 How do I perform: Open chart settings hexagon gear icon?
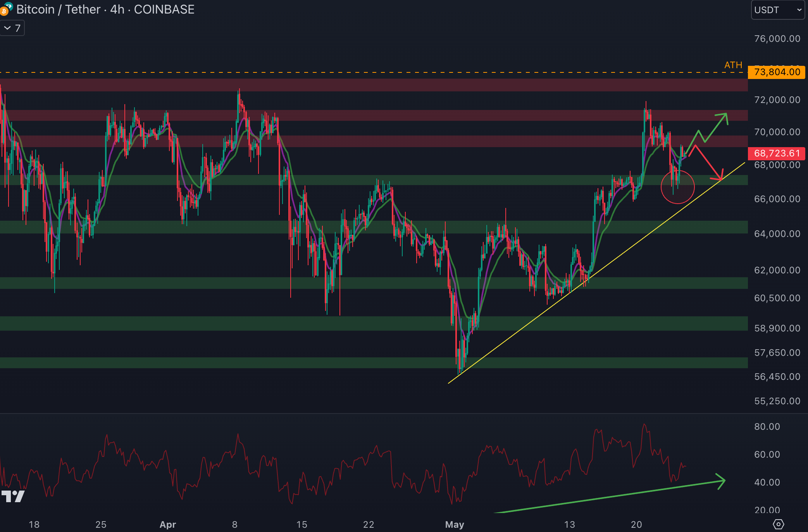tap(778, 524)
